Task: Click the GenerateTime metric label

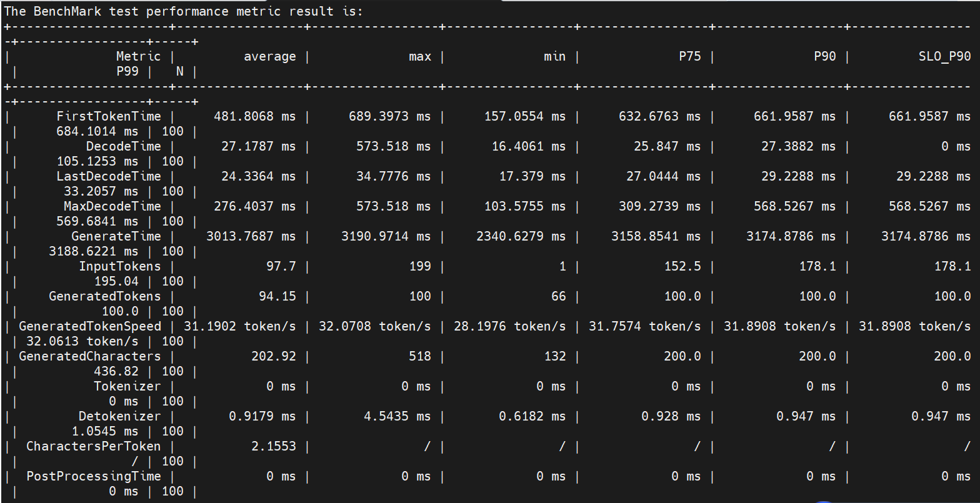Action: pyautogui.click(x=116, y=236)
